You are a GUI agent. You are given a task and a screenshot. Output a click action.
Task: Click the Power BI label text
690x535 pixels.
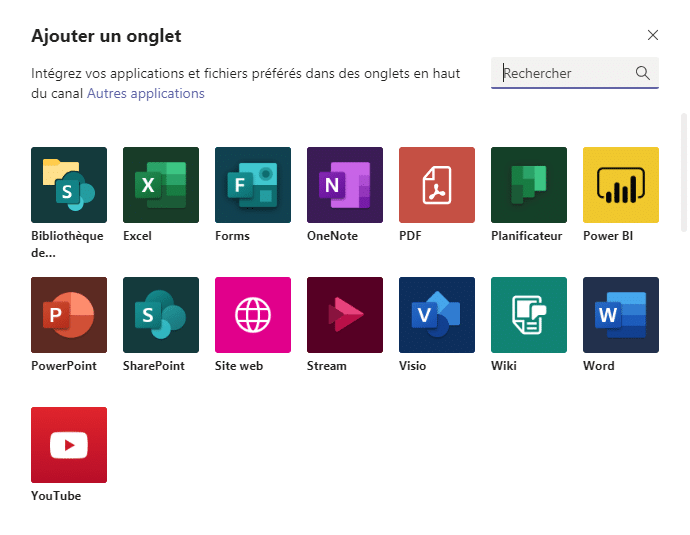point(608,236)
